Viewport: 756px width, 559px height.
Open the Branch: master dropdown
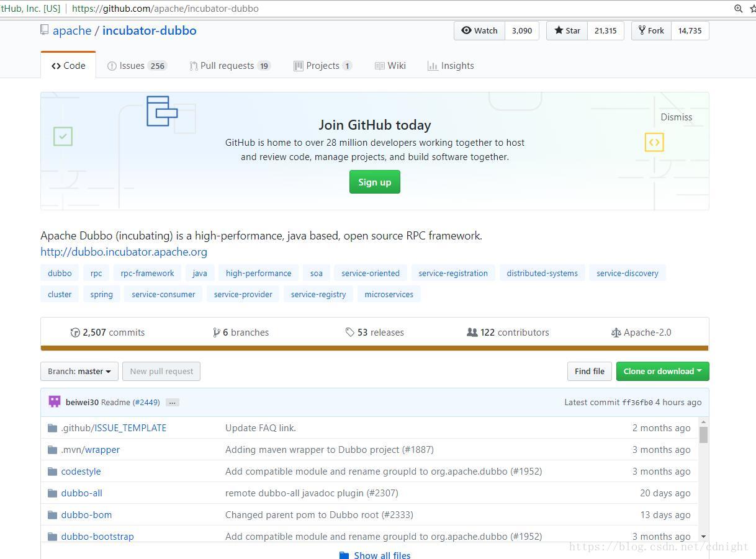[79, 371]
